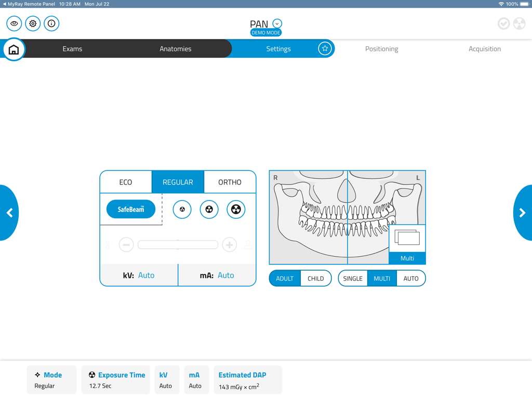Select the ECO exposure mode

pyautogui.click(x=125, y=182)
